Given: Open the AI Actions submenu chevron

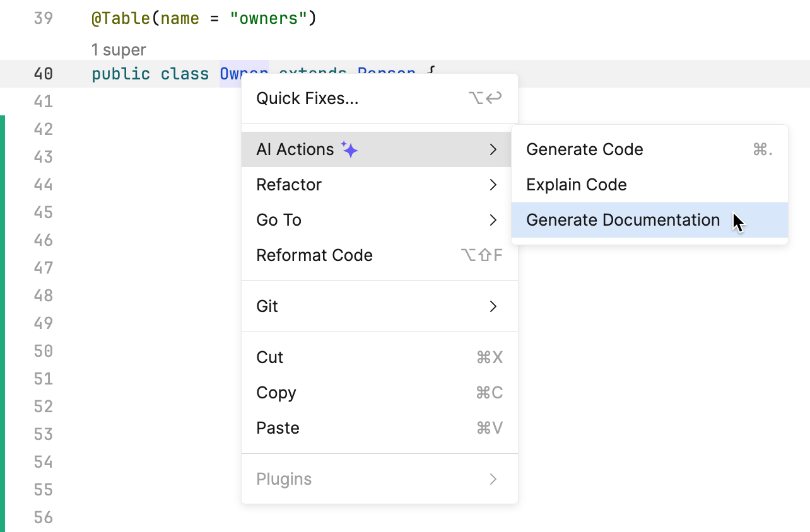Looking at the screenshot, I should click(494, 149).
